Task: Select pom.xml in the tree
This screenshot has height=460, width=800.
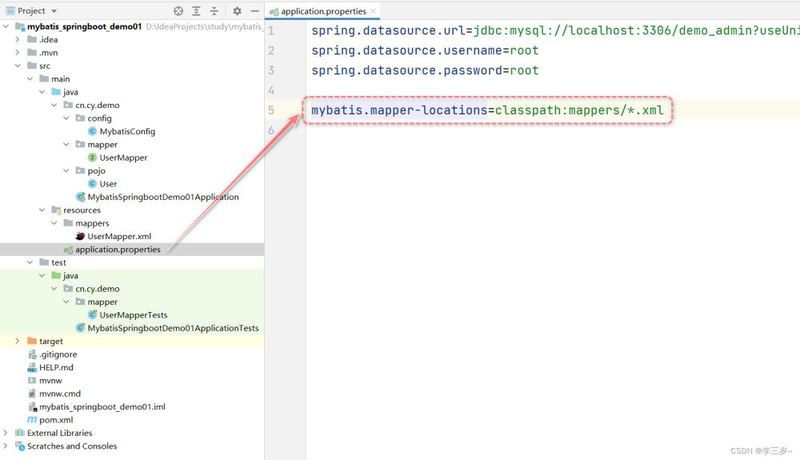Action: pyautogui.click(x=56, y=420)
